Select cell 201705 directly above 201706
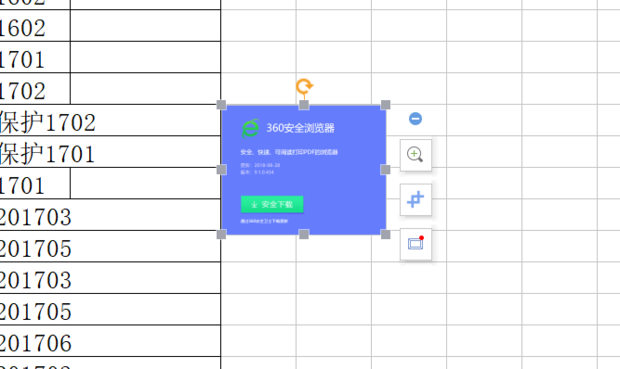Image resolution: width=620 pixels, height=369 pixels. 110,309
